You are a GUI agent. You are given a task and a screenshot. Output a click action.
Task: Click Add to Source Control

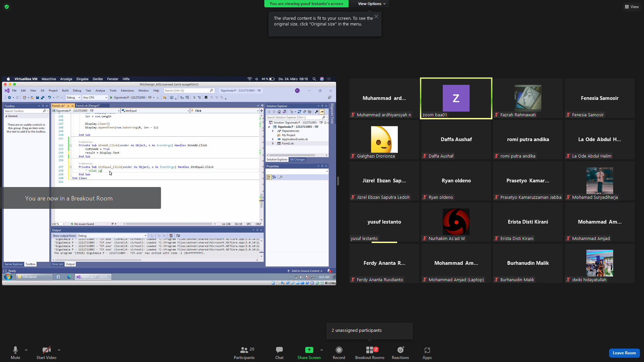point(305,271)
